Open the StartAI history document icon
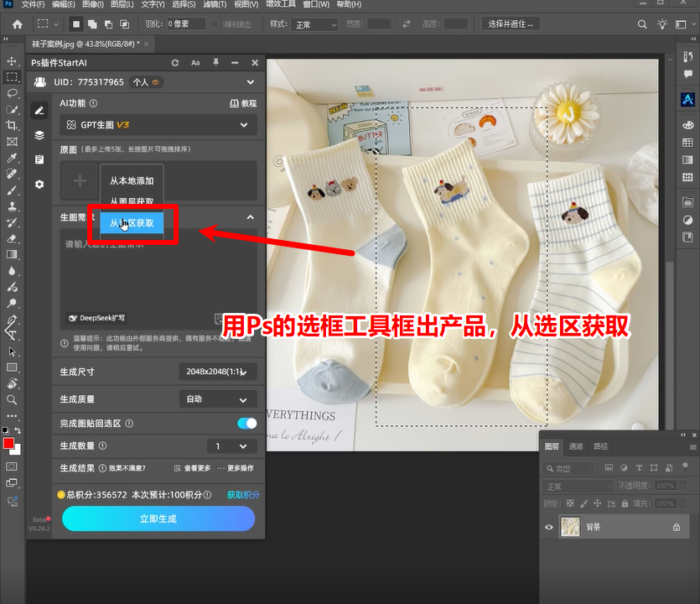The image size is (700, 604). 39,159
